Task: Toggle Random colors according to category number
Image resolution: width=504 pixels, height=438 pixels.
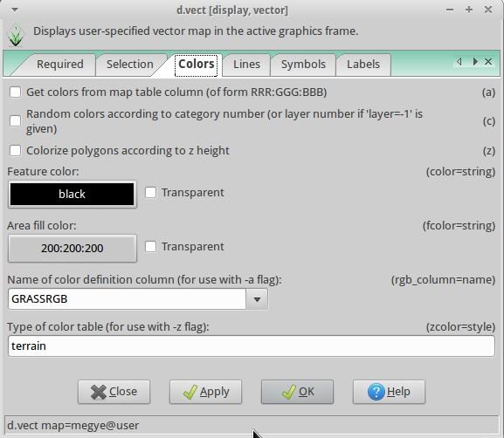Action: coord(16,121)
